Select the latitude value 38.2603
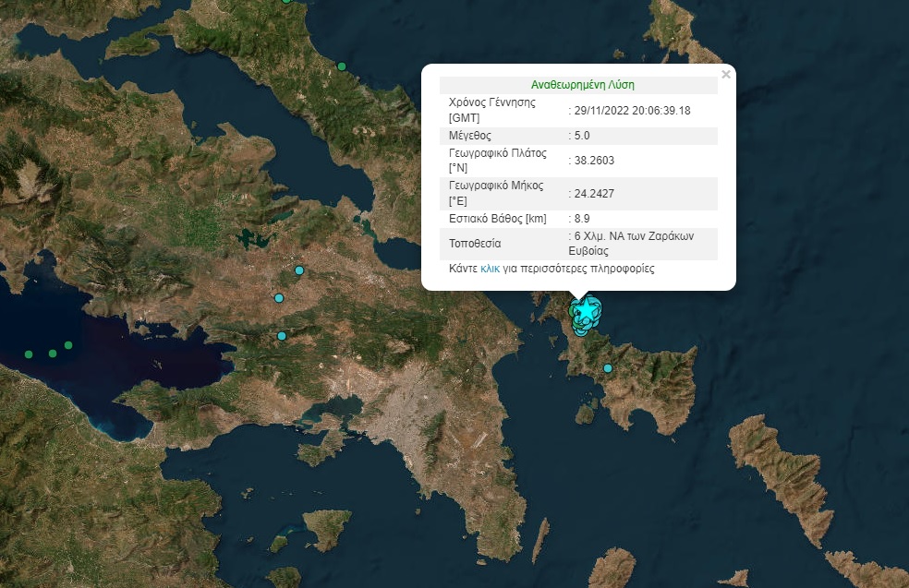 pos(594,161)
